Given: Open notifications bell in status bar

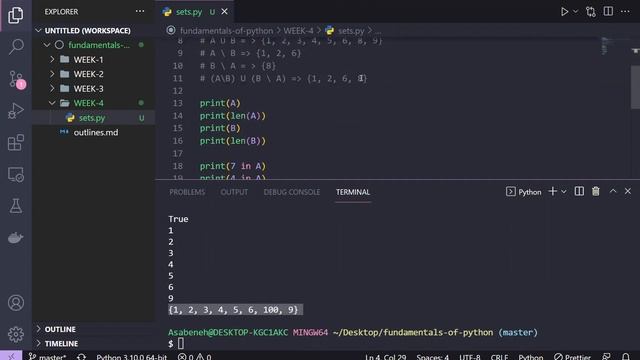Looking at the screenshot, I should click(x=626, y=356).
